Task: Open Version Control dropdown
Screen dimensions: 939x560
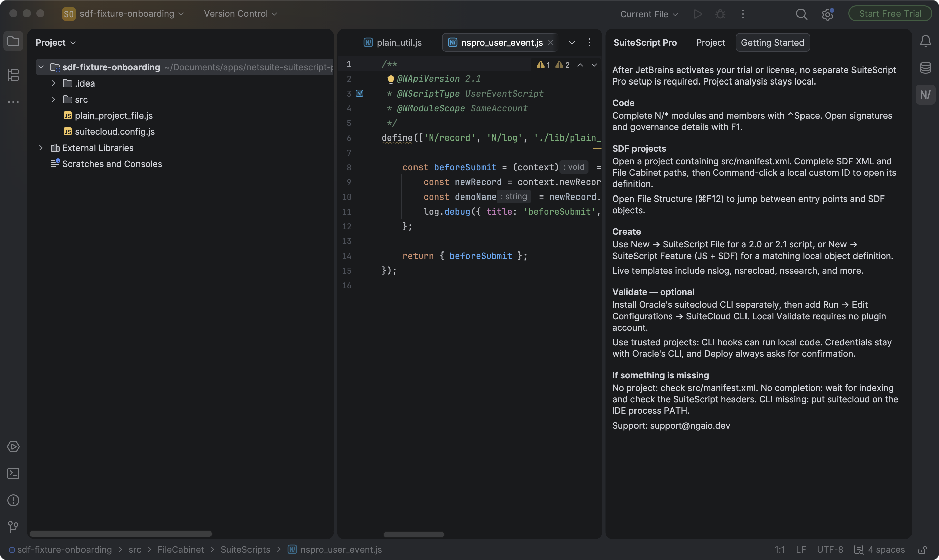Action: point(240,14)
